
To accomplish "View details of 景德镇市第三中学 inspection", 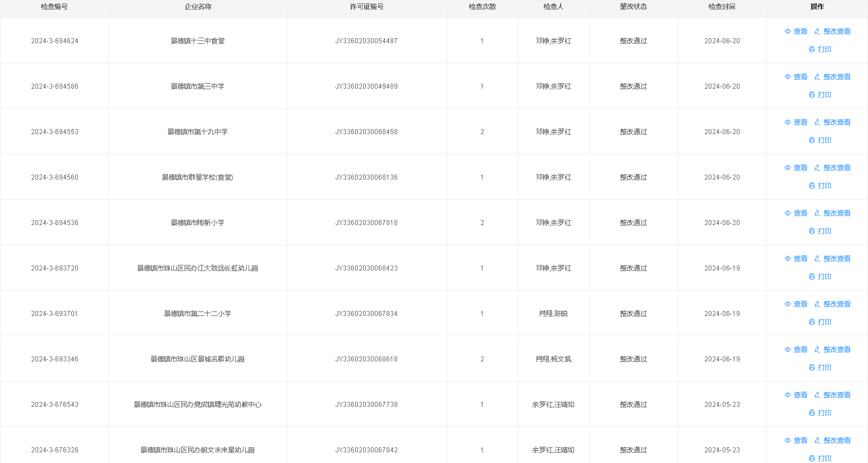I will pyautogui.click(x=800, y=77).
